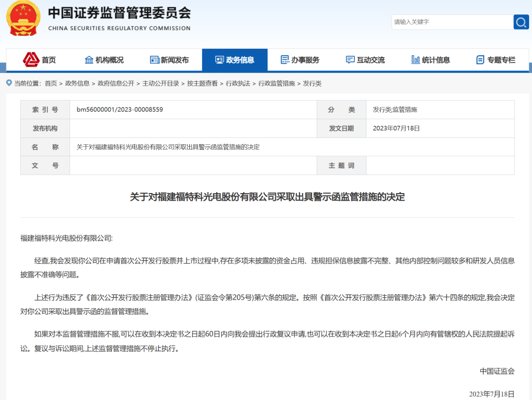Open 政府信息公开 breadcrumb link
Screen dimensions: 532x400
116,84
